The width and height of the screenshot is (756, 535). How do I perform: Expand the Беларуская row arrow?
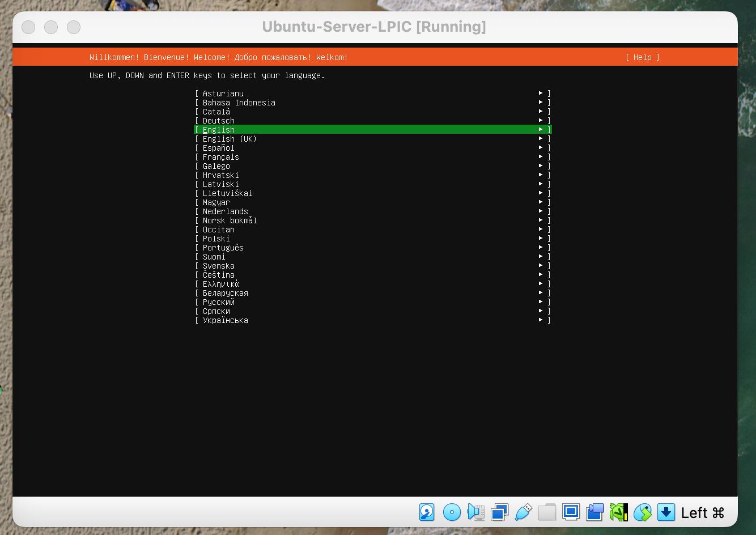pos(541,292)
